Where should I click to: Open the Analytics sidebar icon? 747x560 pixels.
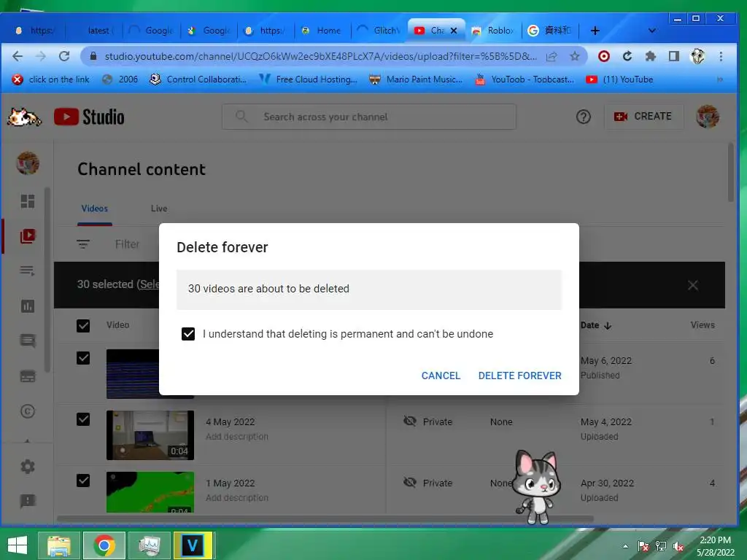pos(28,306)
